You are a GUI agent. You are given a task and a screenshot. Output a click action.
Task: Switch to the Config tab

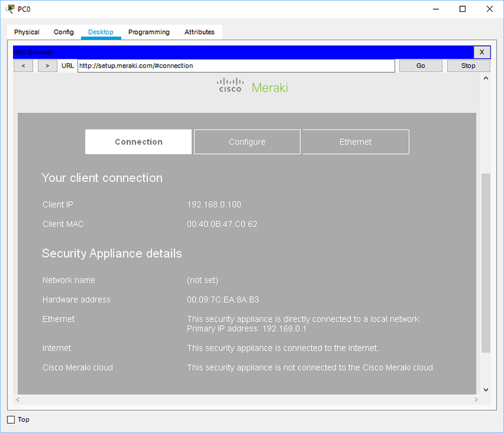click(64, 32)
